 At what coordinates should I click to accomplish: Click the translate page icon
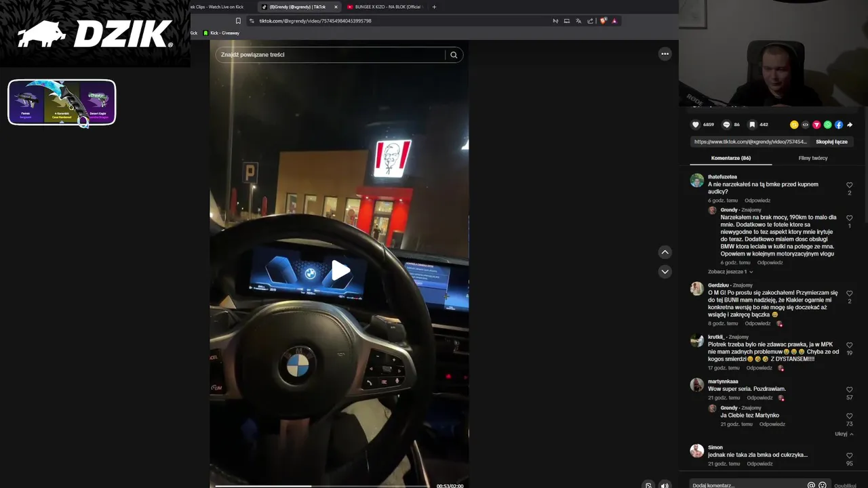(578, 21)
